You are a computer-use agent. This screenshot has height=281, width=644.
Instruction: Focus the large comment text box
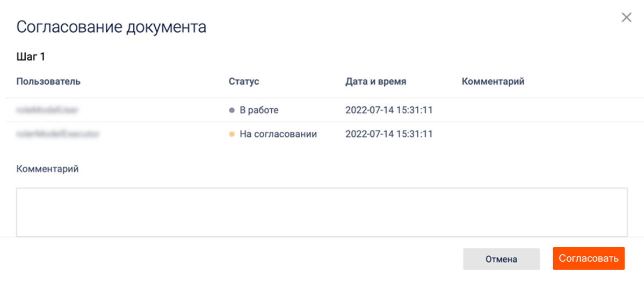click(x=322, y=212)
